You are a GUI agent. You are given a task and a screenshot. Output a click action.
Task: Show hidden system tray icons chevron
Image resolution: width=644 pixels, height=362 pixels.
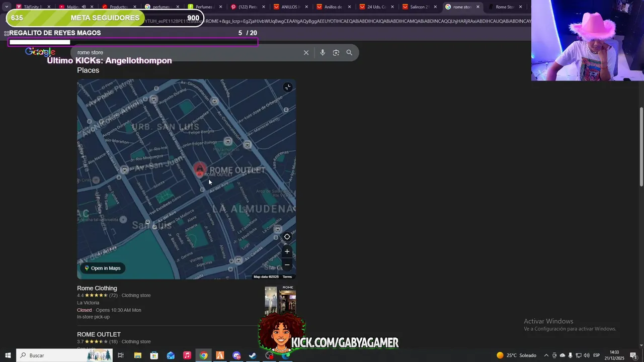(546, 355)
